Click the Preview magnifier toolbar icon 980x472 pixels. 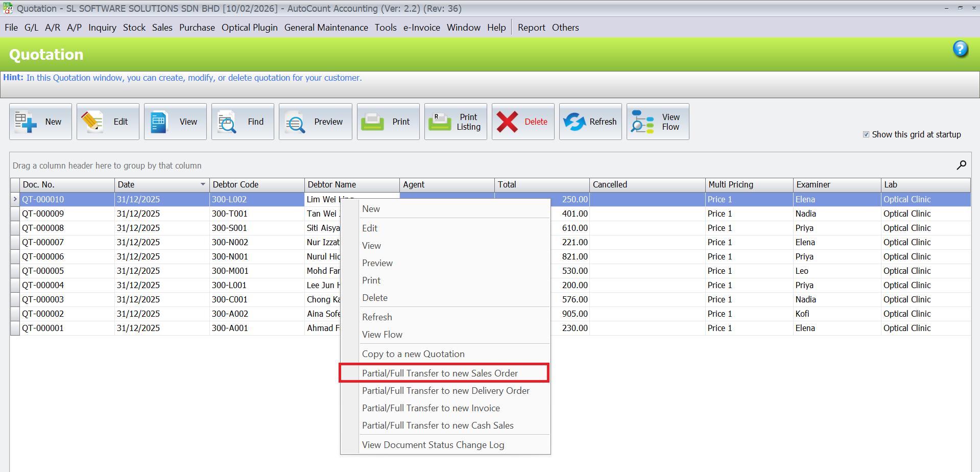(x=295, y=123)
